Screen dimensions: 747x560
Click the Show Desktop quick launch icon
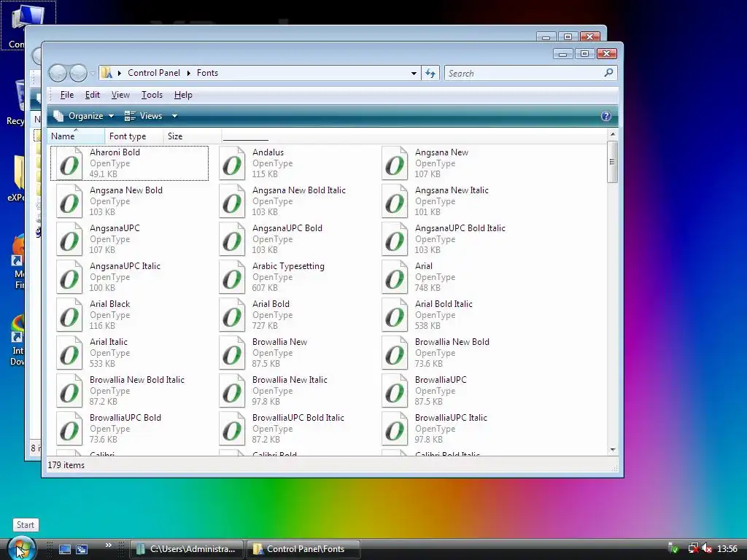coord(64,549)
